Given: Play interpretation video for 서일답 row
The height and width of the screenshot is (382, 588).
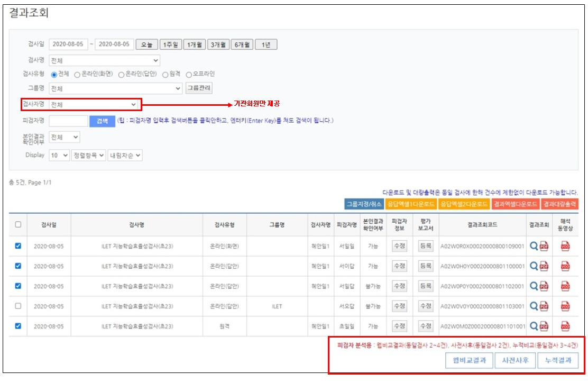Looking at the screenshot, I should (x=565, y=286).
